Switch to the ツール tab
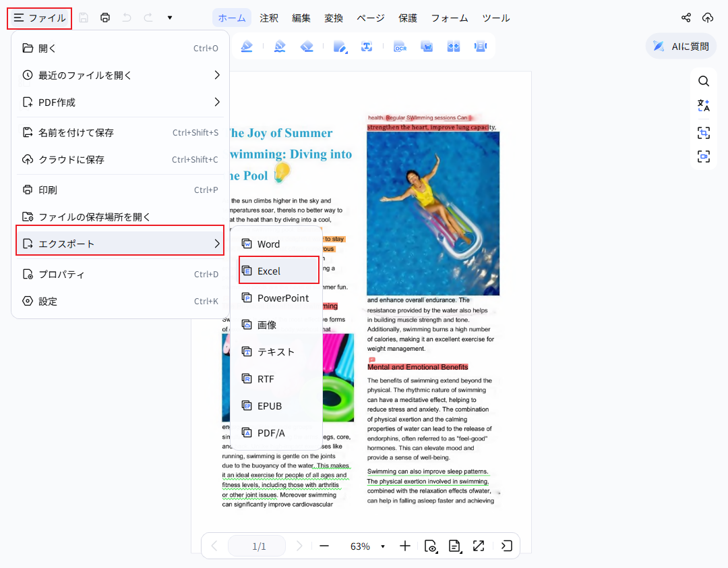This screenshot has height=568, width=728. (x=496, y=18)
